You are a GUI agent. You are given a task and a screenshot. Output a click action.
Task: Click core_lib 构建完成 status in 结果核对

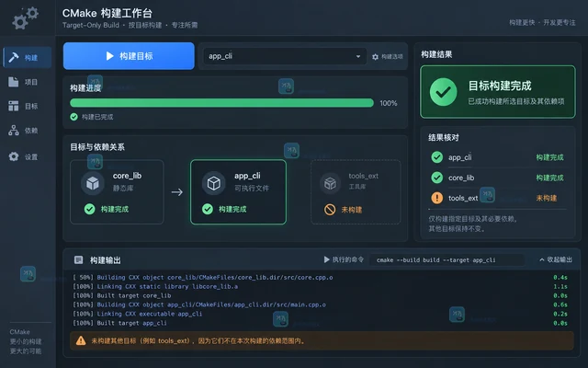pos(549,178)
